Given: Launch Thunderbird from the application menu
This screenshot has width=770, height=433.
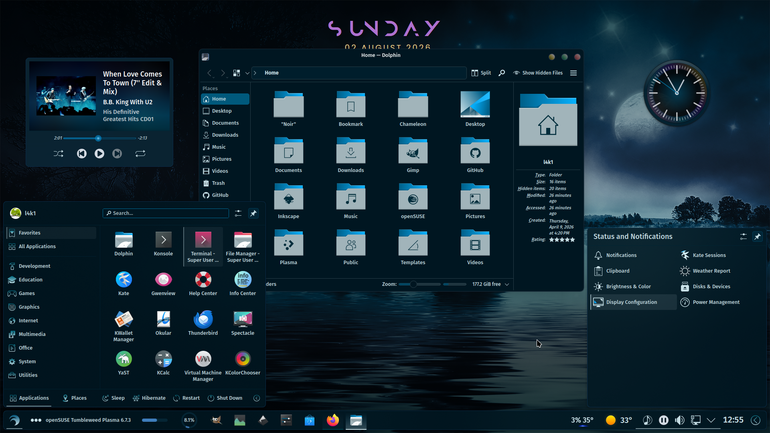Looking at the screenshot, I should pyautogui.click(x=203, y=323).
